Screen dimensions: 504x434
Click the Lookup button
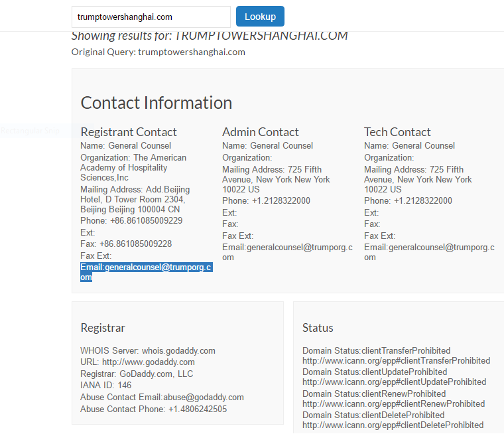pos(260,17)
